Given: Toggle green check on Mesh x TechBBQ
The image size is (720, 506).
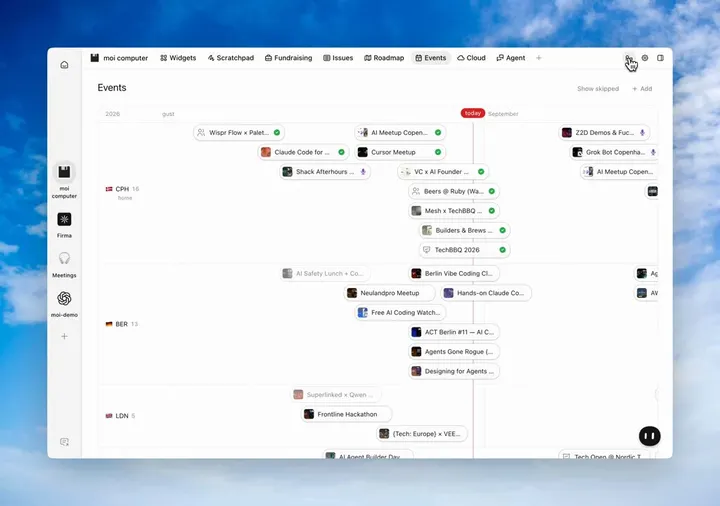Looking at the screenshot, I should tap(492, 211).
